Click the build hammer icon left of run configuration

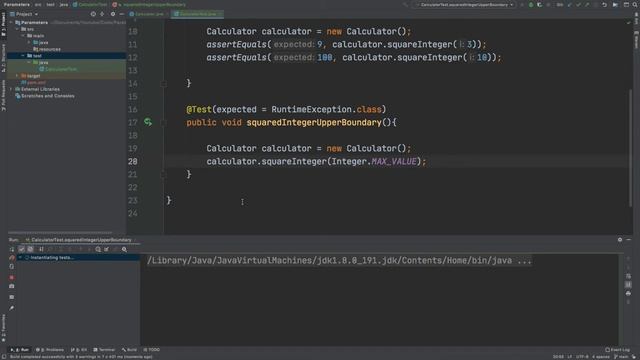tap(406, 5)
